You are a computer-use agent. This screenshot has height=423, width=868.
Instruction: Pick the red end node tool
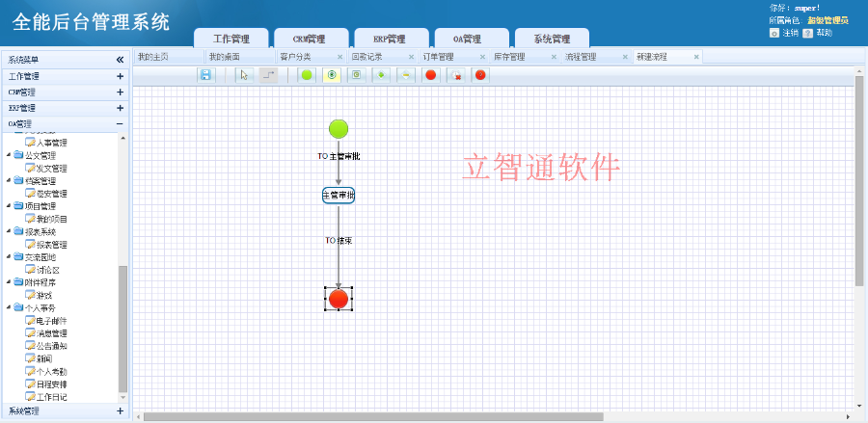point(431,75)
